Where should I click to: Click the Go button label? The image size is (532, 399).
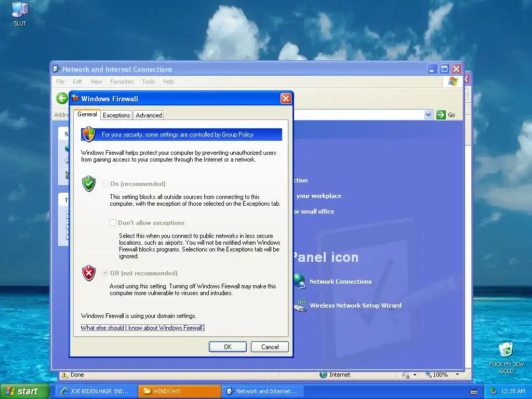(451, 115)
